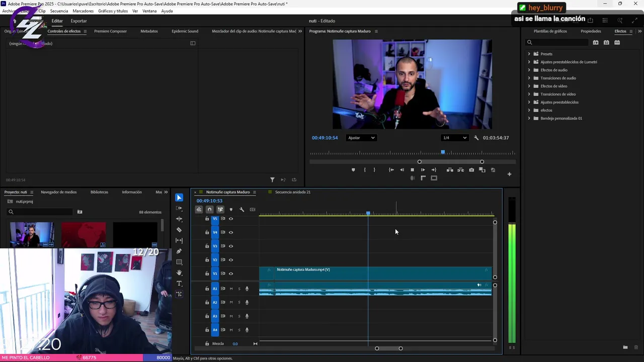The image size is (644, 362).
Task: Click the Lift button
Action: [450, 170]
